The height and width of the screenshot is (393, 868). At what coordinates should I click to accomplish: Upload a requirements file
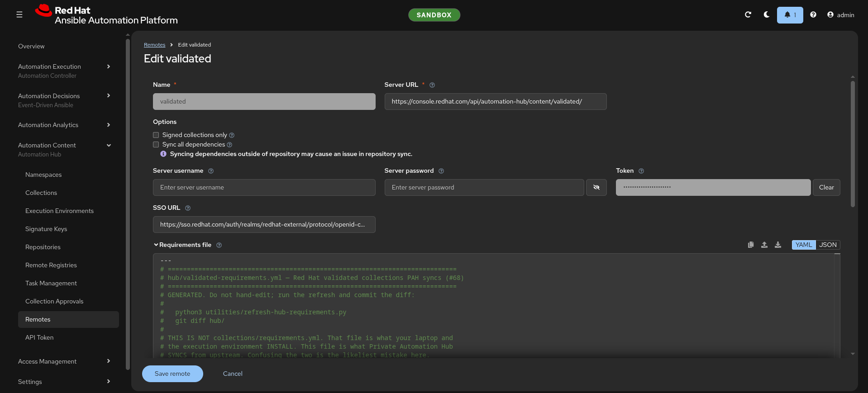(764, 245)
